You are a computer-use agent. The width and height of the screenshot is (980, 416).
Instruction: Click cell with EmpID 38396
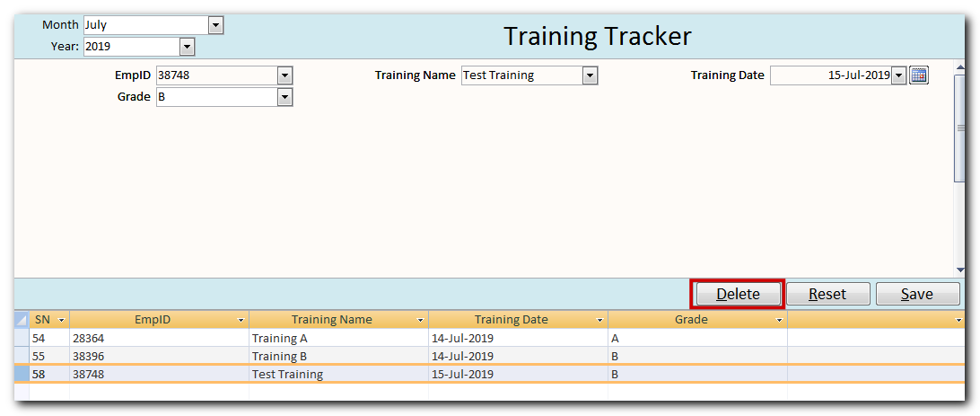pos(160,357)
